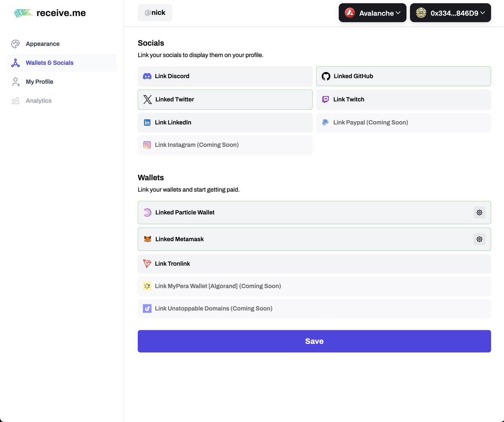Click the Save button
This screenshot has height=422, width=504.
(x=314, y=341)
